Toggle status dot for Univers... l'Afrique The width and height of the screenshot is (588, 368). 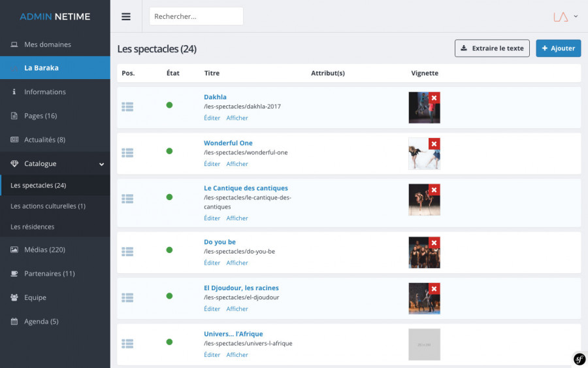point(169,342)
